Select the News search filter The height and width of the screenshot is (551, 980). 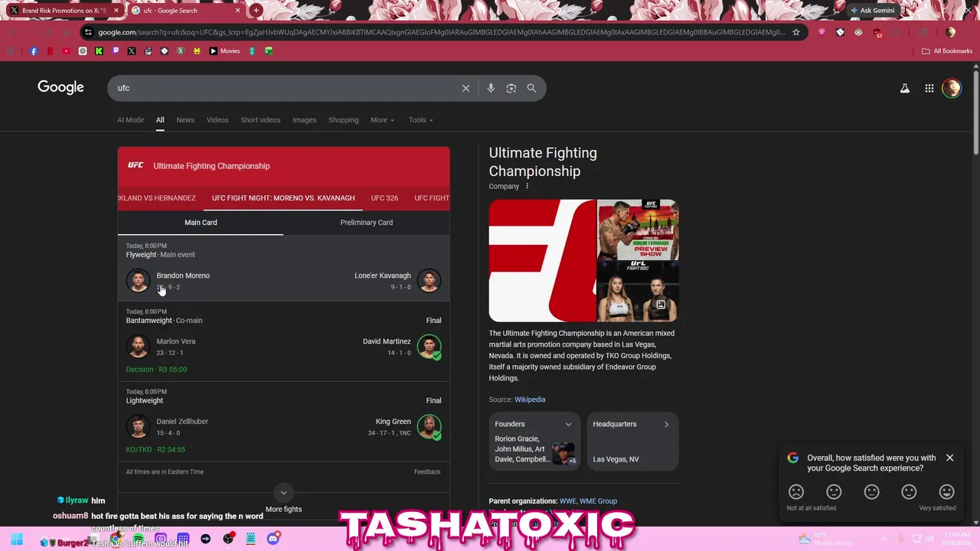[185, 120]
